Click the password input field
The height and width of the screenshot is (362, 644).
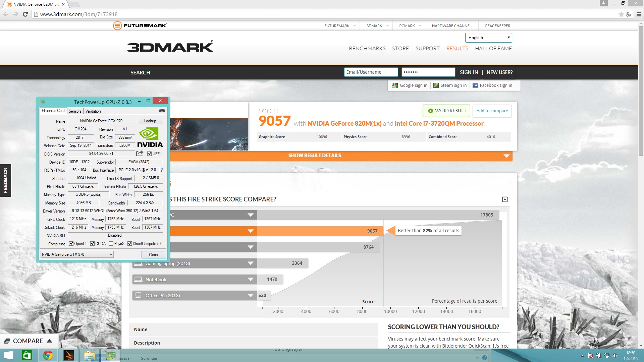[428, 72]
